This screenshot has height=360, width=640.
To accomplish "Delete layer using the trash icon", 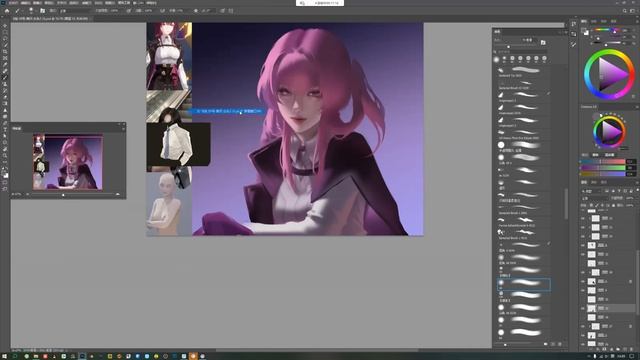I will point(630,349).
